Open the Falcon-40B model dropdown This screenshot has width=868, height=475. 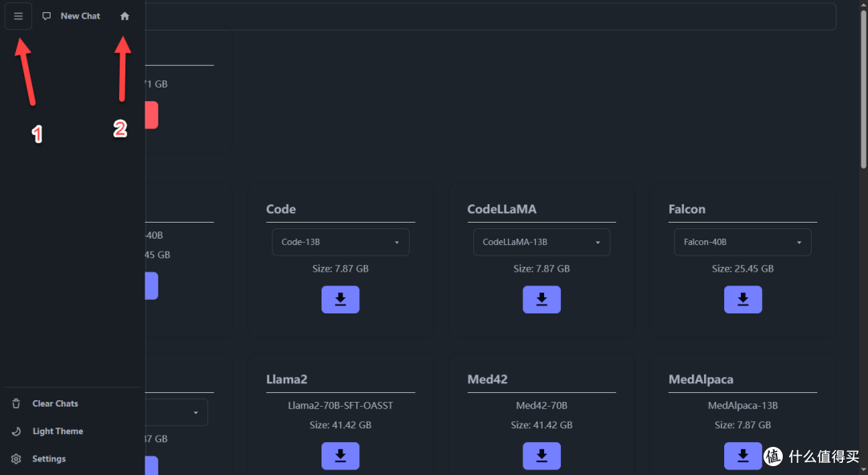(x=743, y=242)
